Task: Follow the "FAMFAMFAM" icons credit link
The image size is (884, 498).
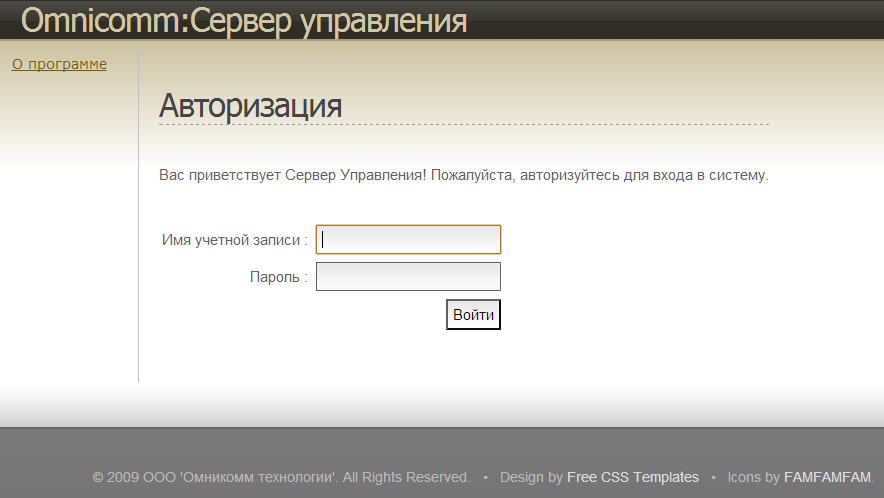Action: [827, 477]
